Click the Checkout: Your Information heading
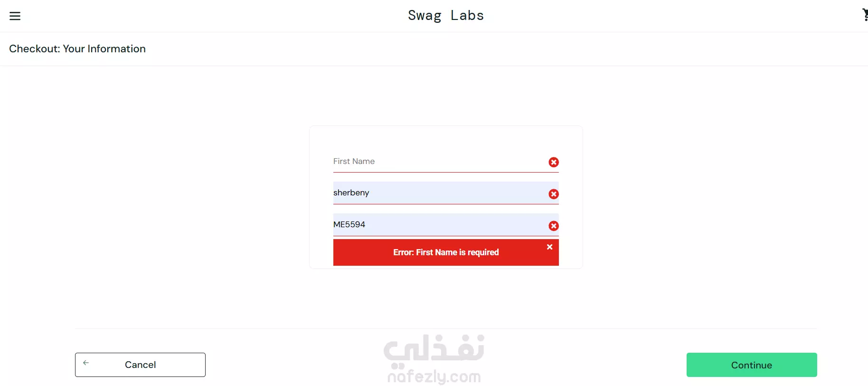 (77, 49)
